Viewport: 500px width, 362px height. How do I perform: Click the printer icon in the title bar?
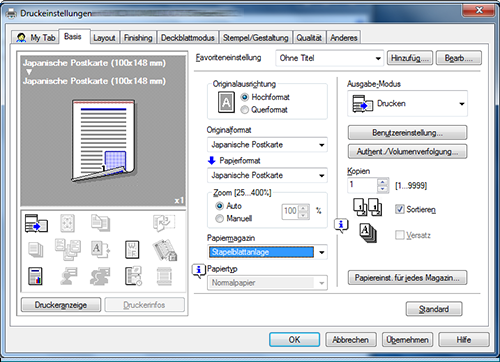click(x=11, y=14)
